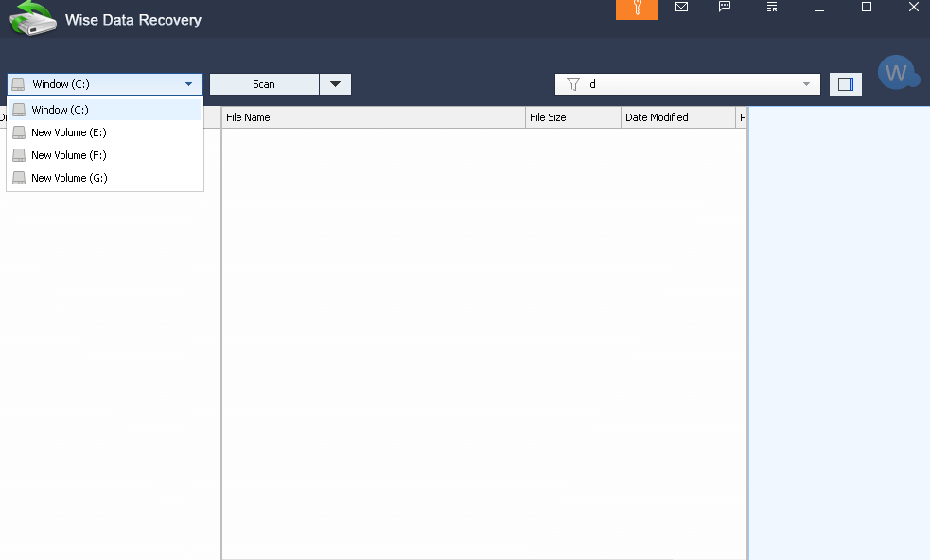Select Window (C:) from drive list
Viewport: 930px width, 560px height.
click(x=105, y=110)
